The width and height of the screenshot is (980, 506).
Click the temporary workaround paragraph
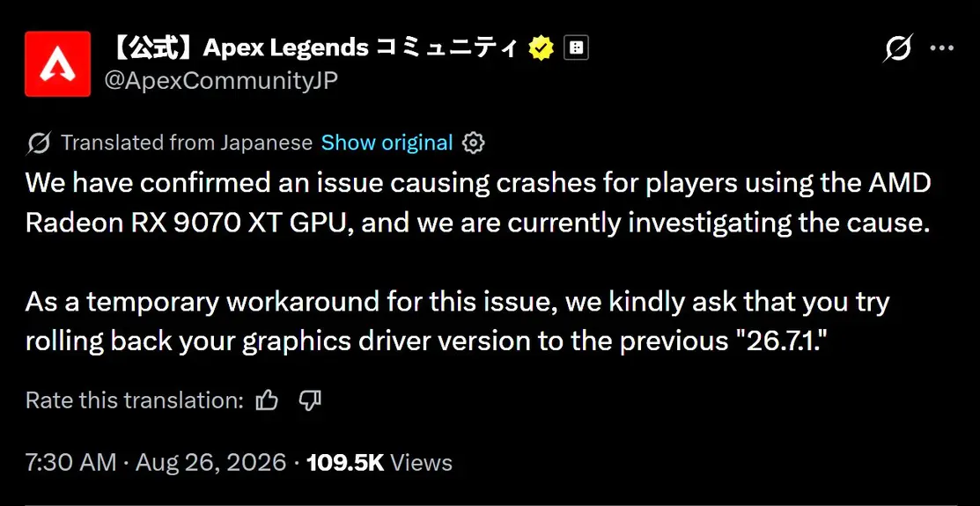(458, 322)
